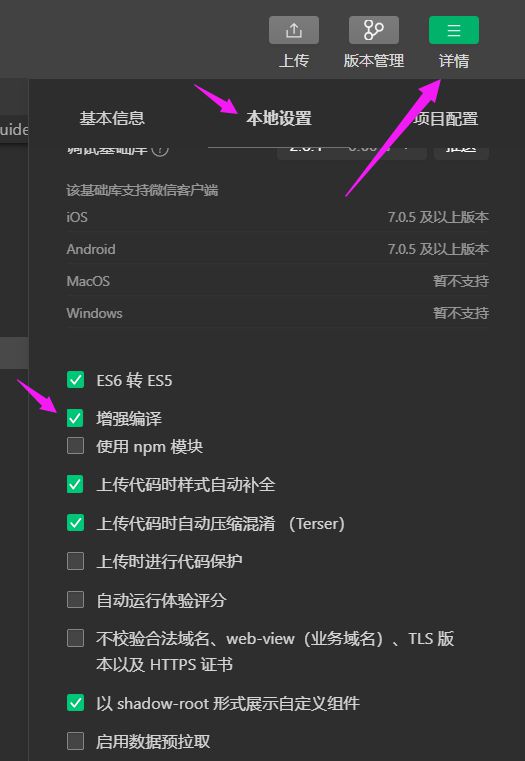Disable 增强编译 checkbox

pos(75,418)
